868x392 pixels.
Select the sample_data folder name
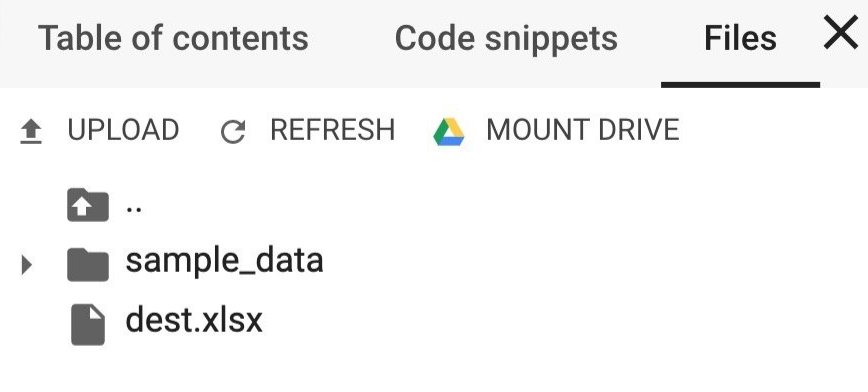click(224, 261)
